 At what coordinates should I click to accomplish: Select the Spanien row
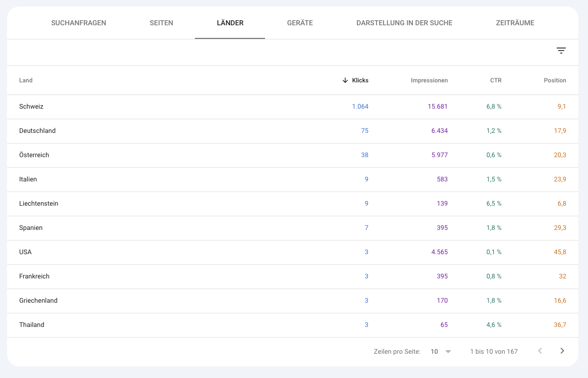click(293, 228)
